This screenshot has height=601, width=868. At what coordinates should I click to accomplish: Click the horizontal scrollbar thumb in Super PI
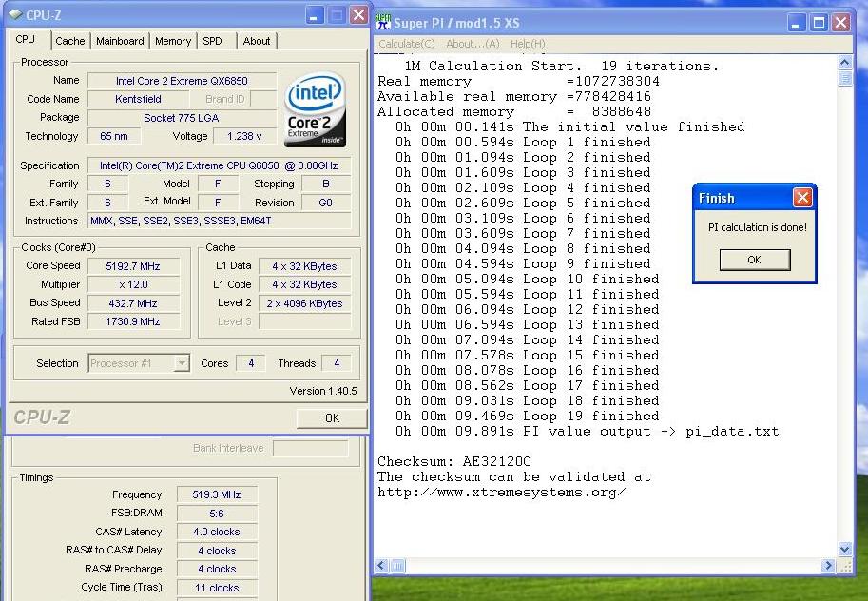397,566
